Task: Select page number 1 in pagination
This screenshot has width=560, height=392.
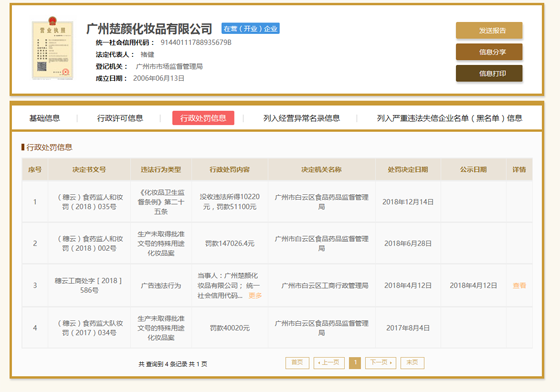Action: click(x=355, y=363)
